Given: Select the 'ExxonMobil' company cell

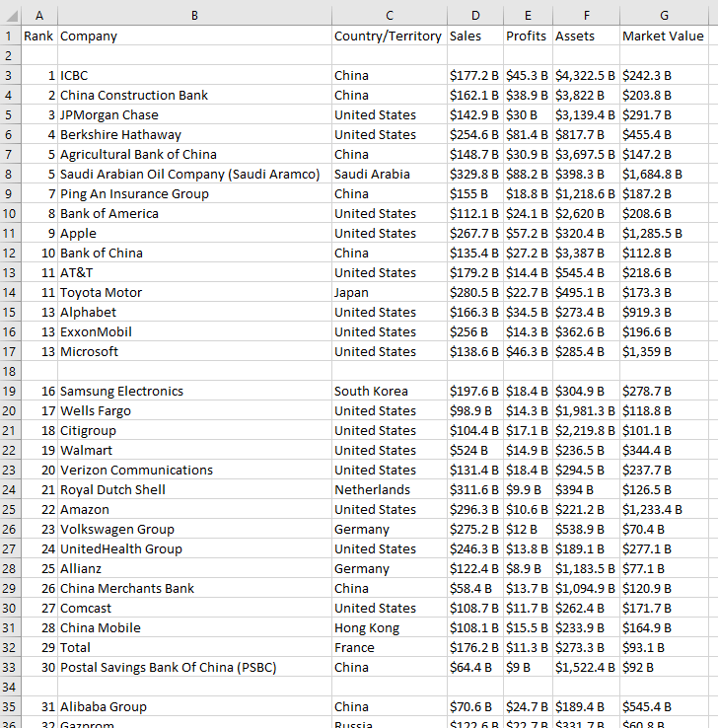Looking at the screenshot, I should click(x=194, y=332).
